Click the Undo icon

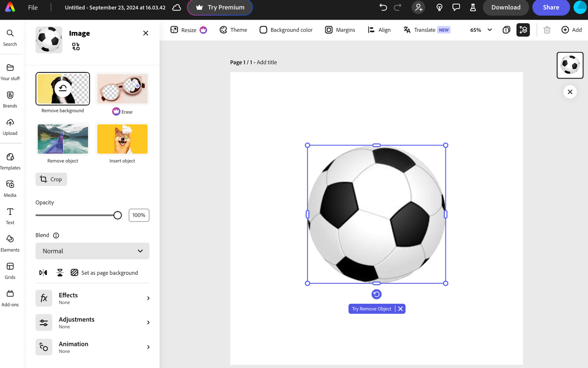[x=383, y=7]
